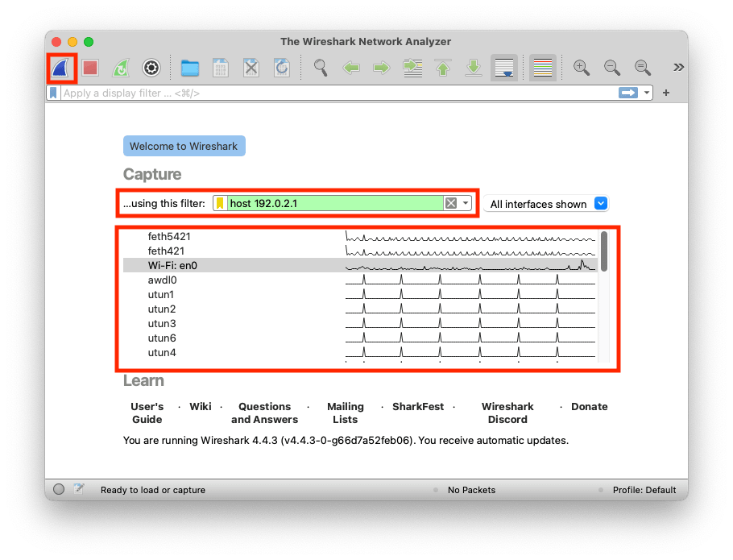
Task: Open capture options gear icon
Action: coord(151,68)
